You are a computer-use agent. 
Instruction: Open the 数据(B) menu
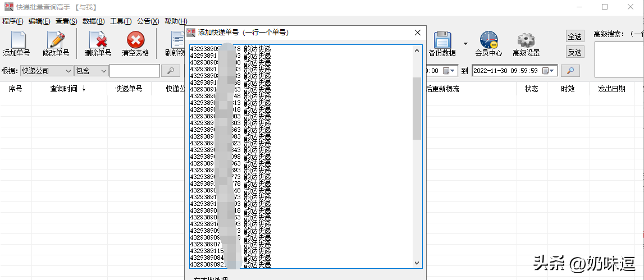tap(93, 21)
